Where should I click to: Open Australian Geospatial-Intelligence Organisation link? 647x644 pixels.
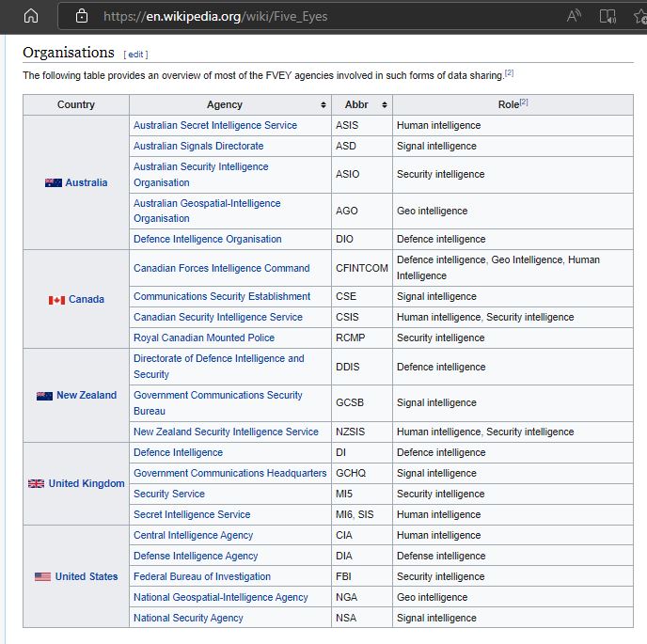pos(207,211)
